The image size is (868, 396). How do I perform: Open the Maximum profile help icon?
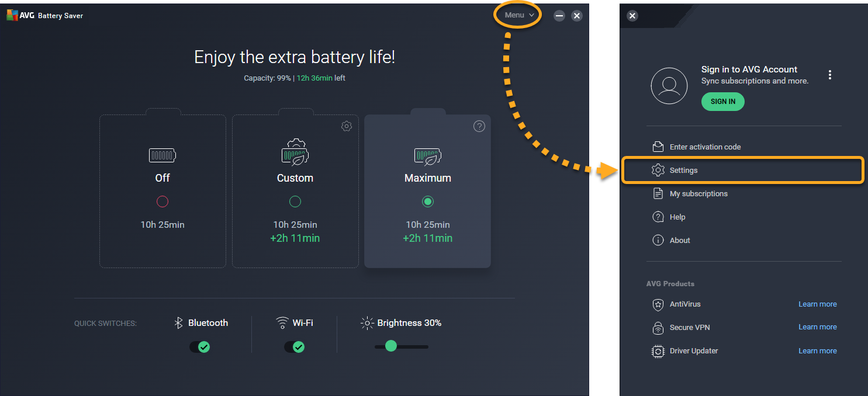(x=479, y=126)
